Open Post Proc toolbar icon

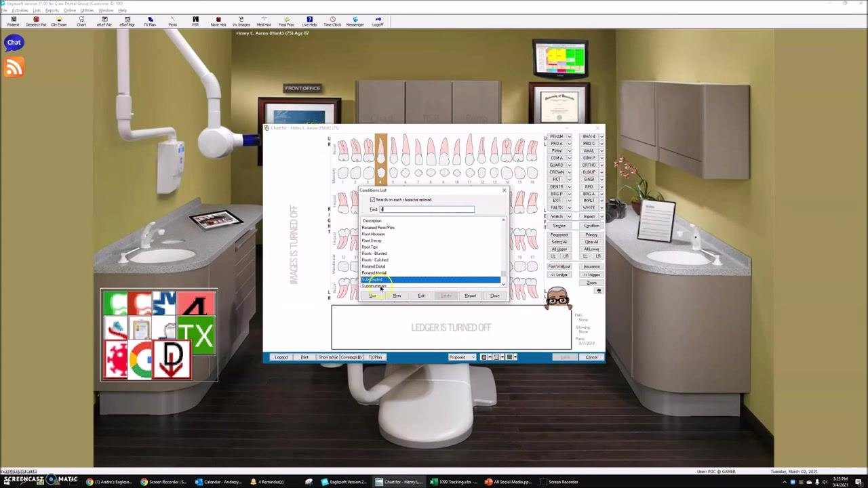tap(286, 21)
